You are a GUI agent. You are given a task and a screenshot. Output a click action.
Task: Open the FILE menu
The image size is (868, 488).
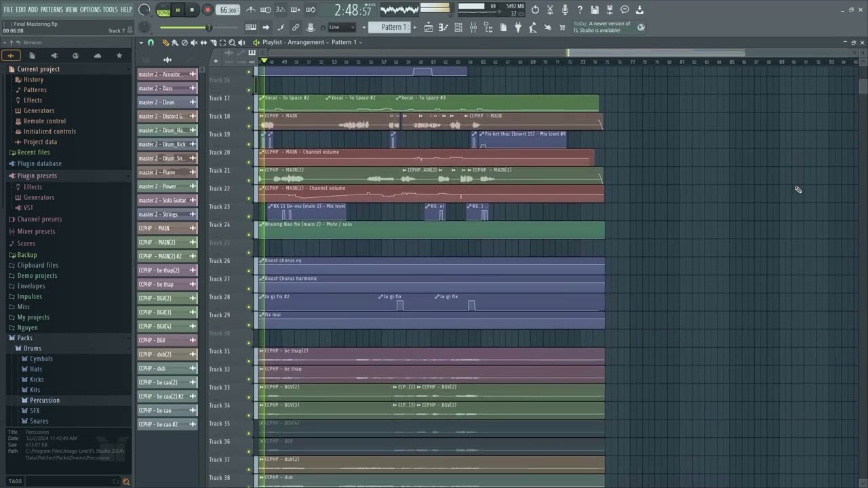(8, 9)
